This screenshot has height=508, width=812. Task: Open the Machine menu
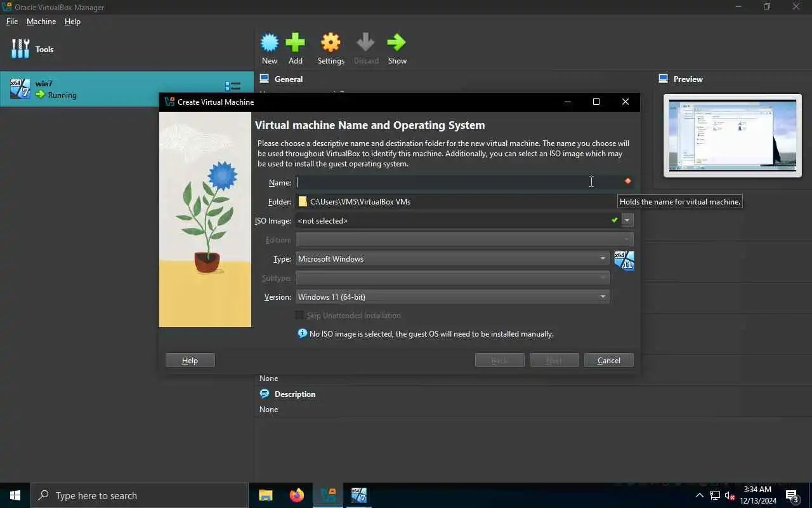(41, 22)
